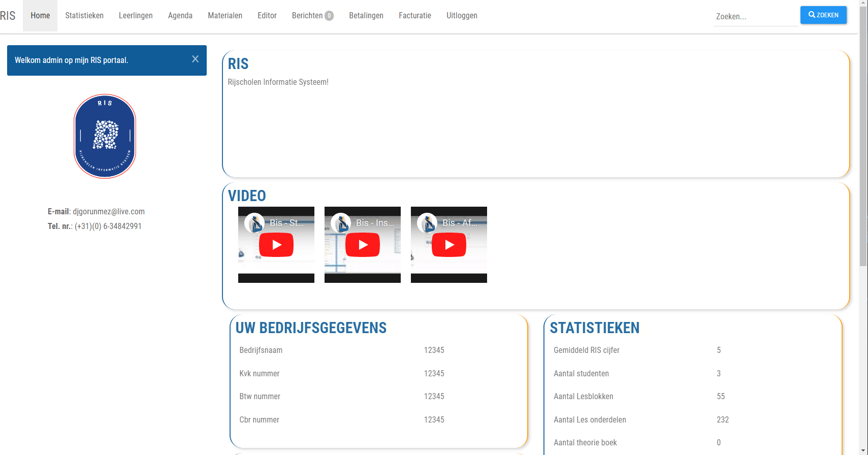Play the 'Bis - St...' video
This screenshot has height=455, width=868.
(x=276, y=245)
